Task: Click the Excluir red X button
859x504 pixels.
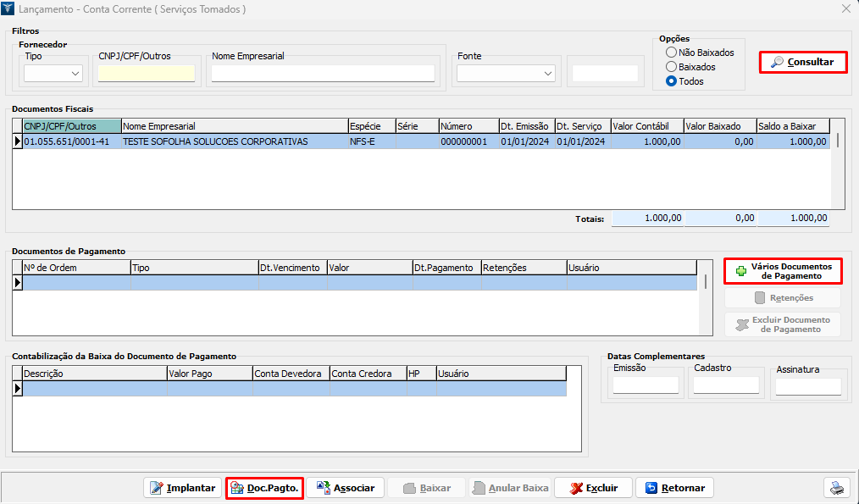Action: tap(593, 488)
